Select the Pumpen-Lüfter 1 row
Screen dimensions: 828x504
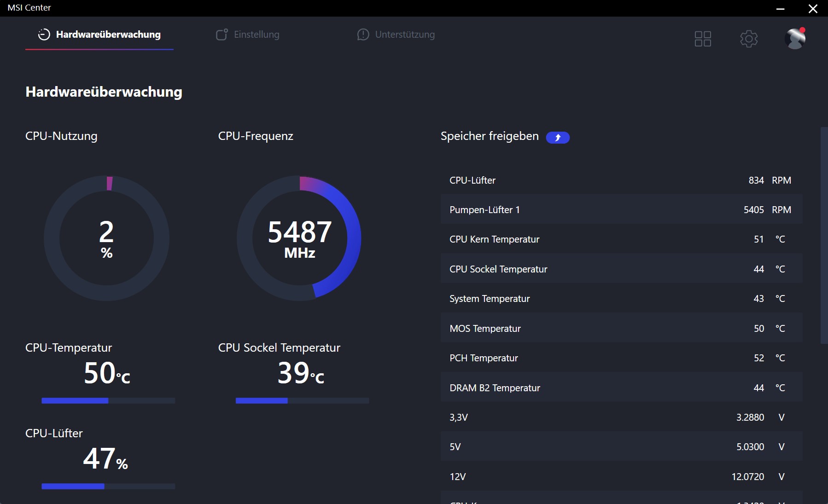click(621, 210)
